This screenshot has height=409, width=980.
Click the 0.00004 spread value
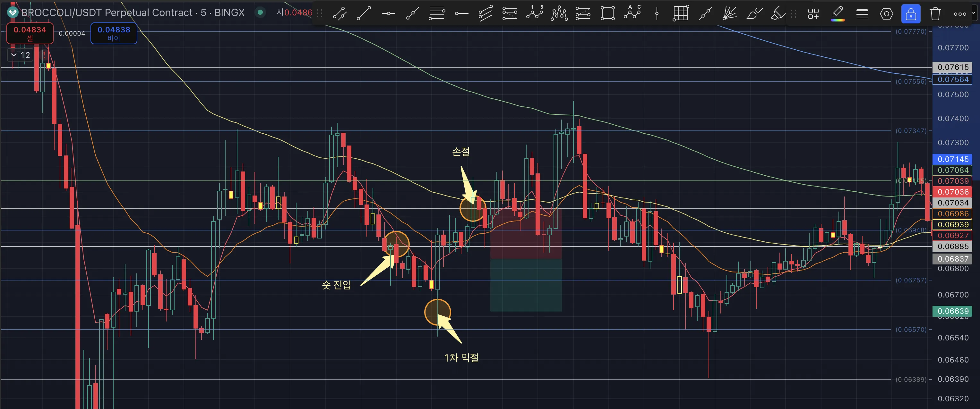point(72,33)
